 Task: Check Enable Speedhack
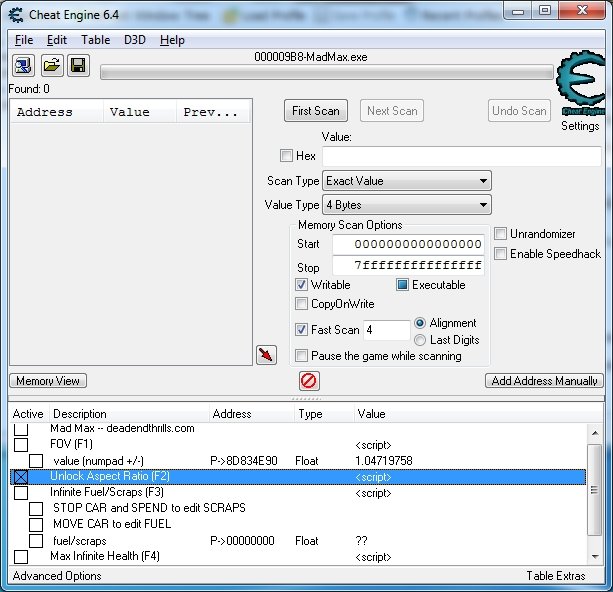(500, 254)
